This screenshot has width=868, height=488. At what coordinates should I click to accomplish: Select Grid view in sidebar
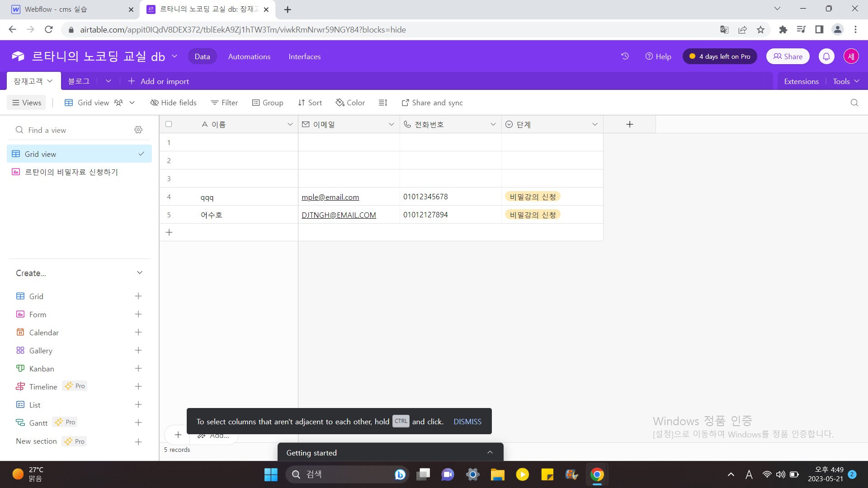tap(80, 154)
